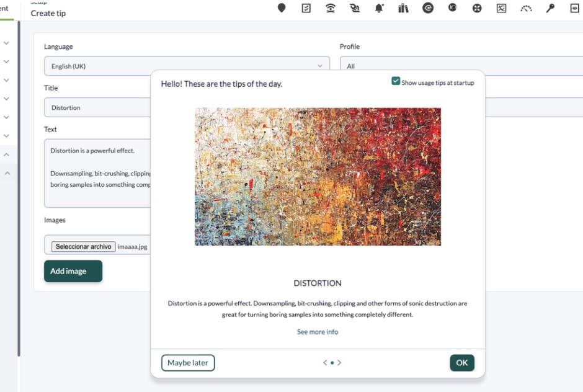Open the boxed diagram chart icon
583x392 pixels.
501,8
